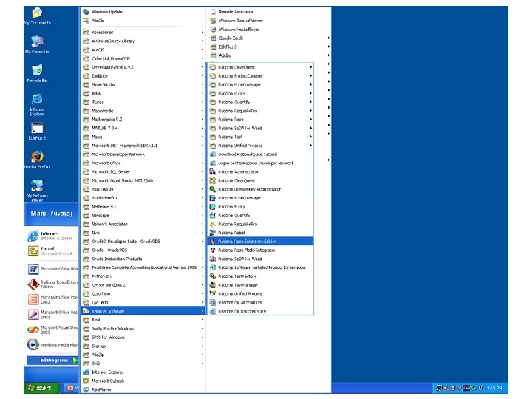Image resolution: width=532 pixels, height=399 pixels.
Task: Launch Rational Rose Model Integrator
Action: pyautogui.click(x=260, y=250)
